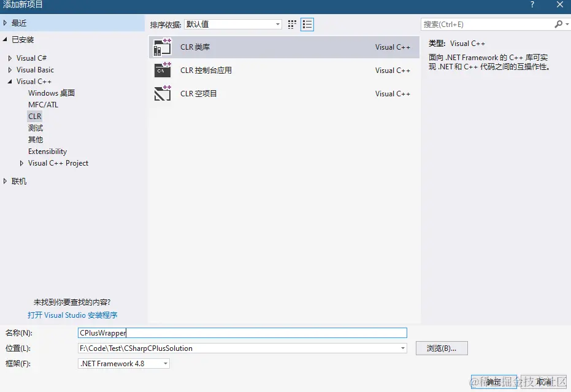Select the 其他 category
This screenshot has width=571, height=392.
coord(36,139)
